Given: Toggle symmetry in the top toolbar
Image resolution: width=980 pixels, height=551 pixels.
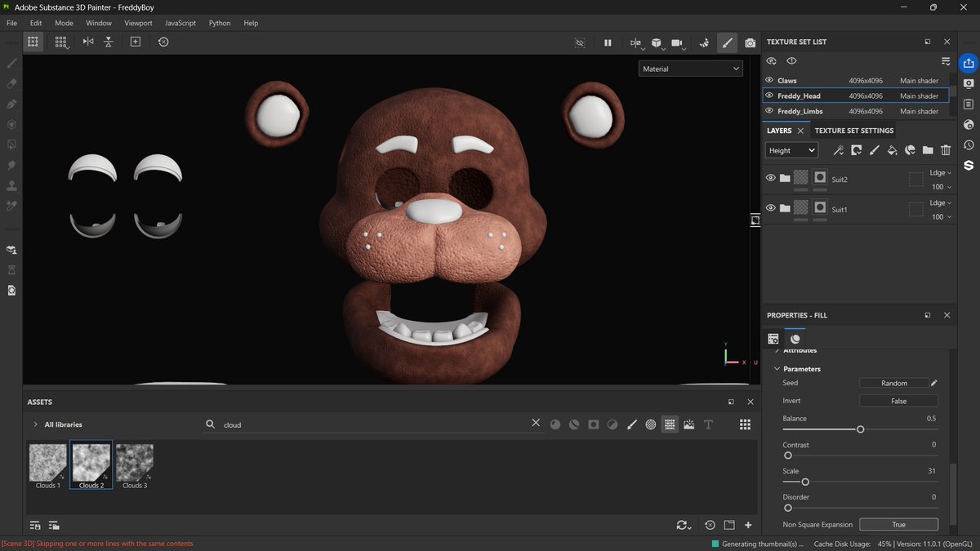Looking at the screenshot, I should [x=88, y=42].
